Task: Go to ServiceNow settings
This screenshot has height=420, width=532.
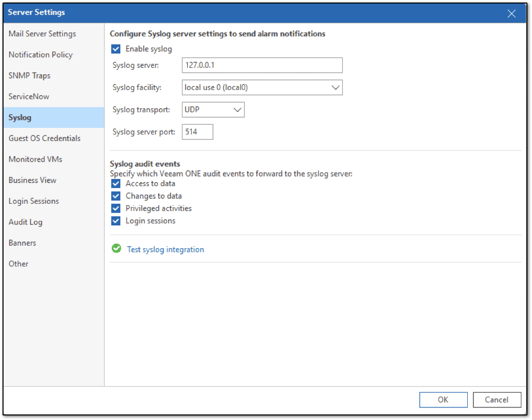Action: point(29,97)
